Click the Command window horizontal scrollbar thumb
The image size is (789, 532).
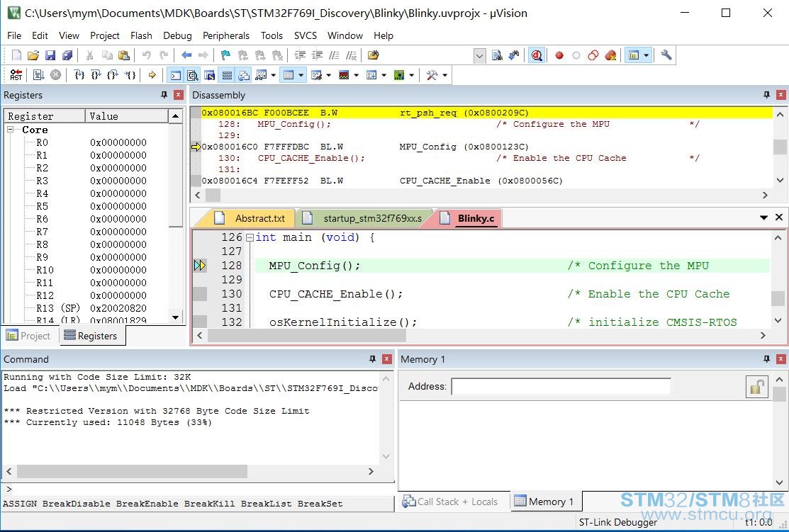(132, 471)
